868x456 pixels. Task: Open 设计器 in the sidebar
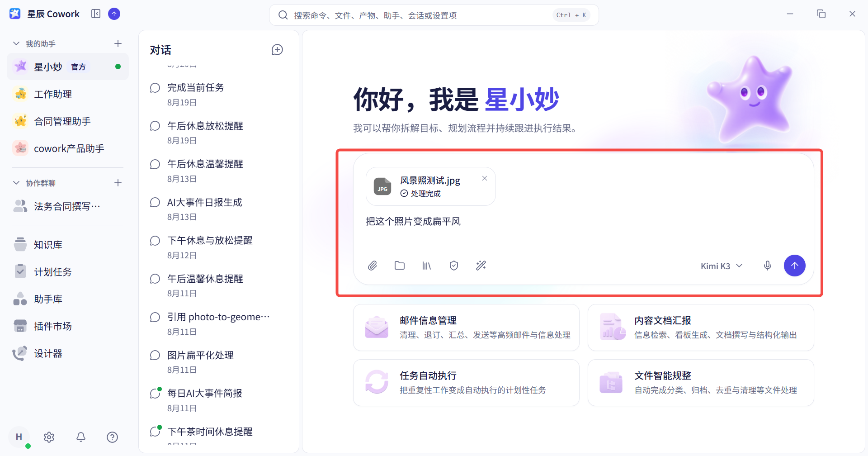(x=68, y=353)
